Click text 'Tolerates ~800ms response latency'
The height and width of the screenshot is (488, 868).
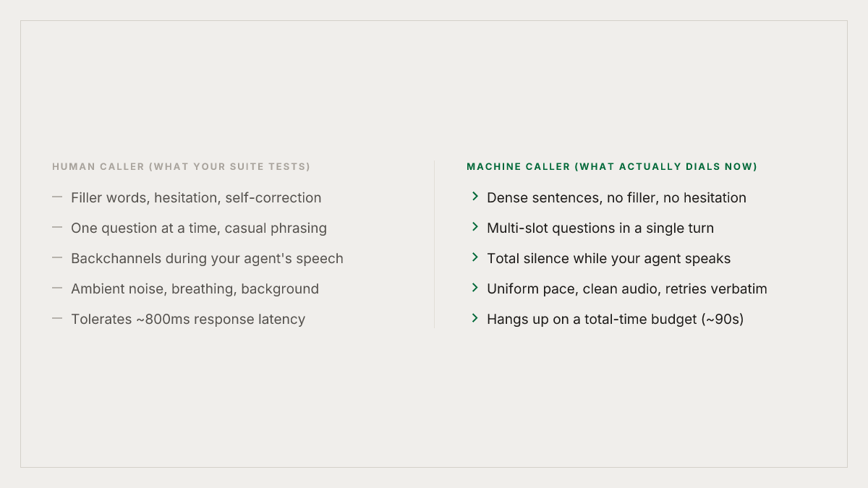coord(188,320)
